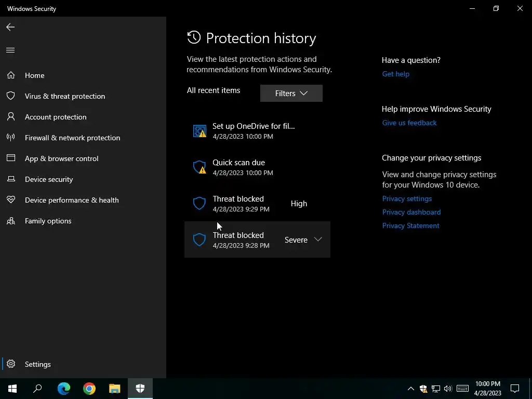Open File Explorer from taskbar
Viewport: 532px width, 399px height.
pos(115,389)
